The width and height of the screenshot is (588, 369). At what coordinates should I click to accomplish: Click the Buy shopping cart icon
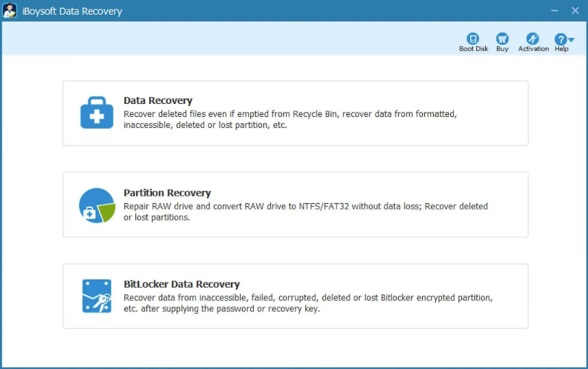click(502, 39)
